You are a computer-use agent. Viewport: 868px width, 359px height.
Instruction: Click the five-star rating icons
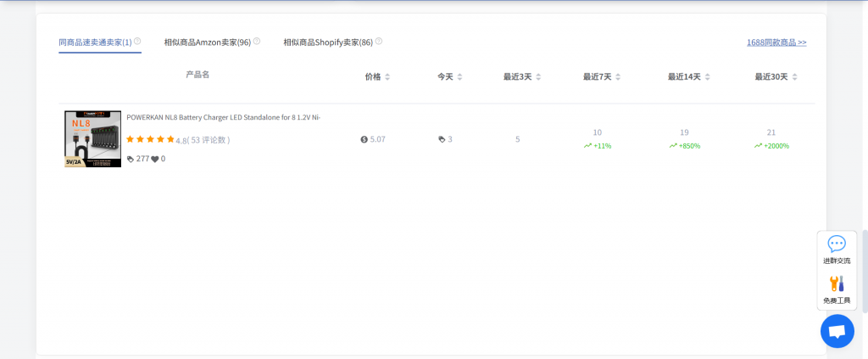coord(150,139)
